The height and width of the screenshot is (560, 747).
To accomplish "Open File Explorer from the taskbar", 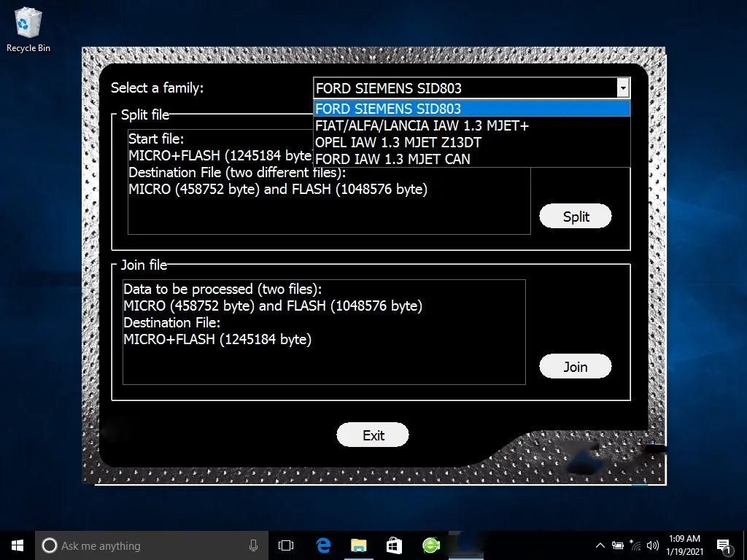I will point(359,545).
